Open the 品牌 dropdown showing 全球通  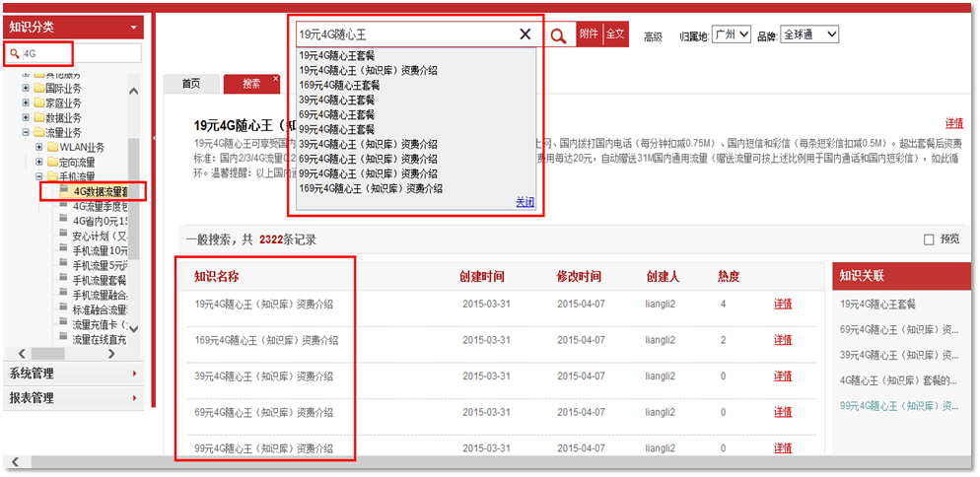point(808,34)
